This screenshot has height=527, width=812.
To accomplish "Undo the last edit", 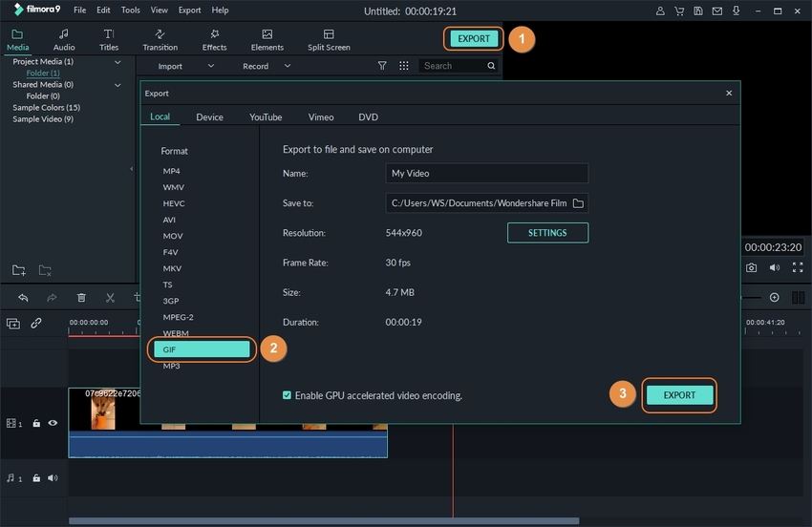I will tap(23, 298).
